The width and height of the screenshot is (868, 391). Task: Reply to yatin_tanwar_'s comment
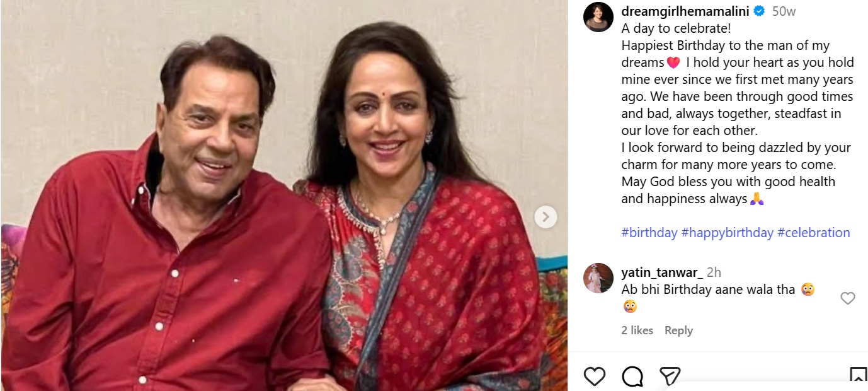[678, 330]
